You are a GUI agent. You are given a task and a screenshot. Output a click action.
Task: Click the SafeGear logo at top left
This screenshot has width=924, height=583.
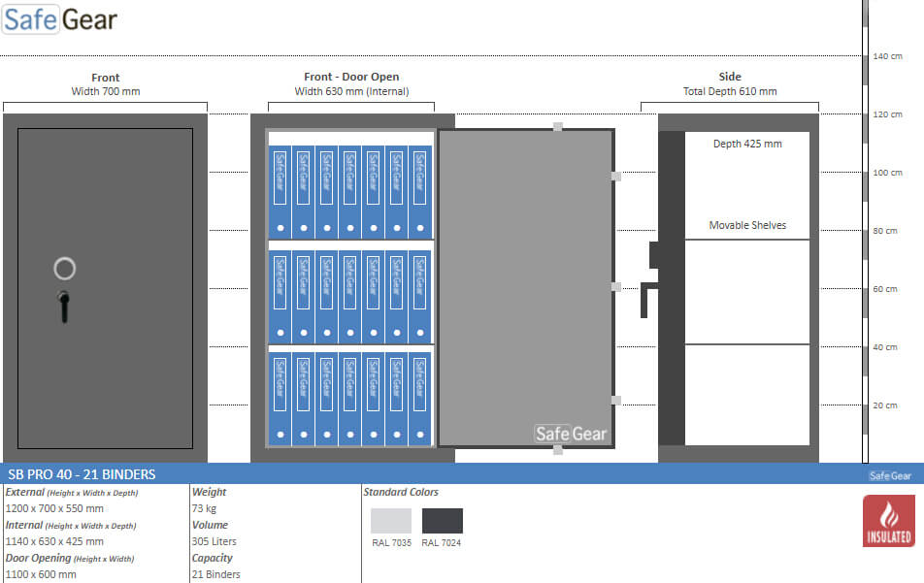click(59, 19)
